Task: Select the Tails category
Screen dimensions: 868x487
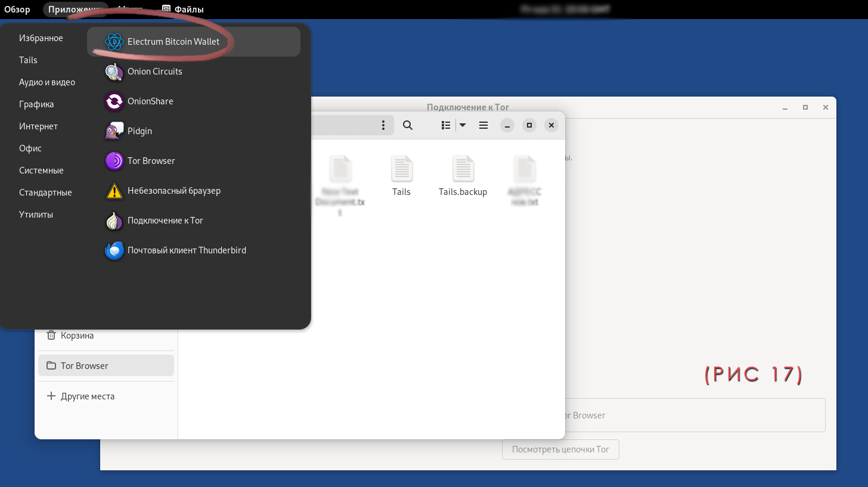Action: (28, 60)
